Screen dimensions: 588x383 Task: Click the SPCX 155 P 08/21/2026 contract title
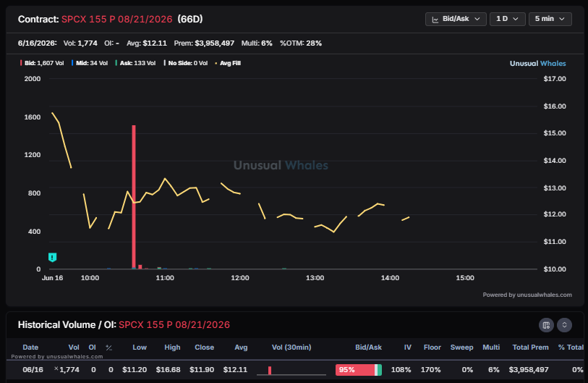[116, 19]
